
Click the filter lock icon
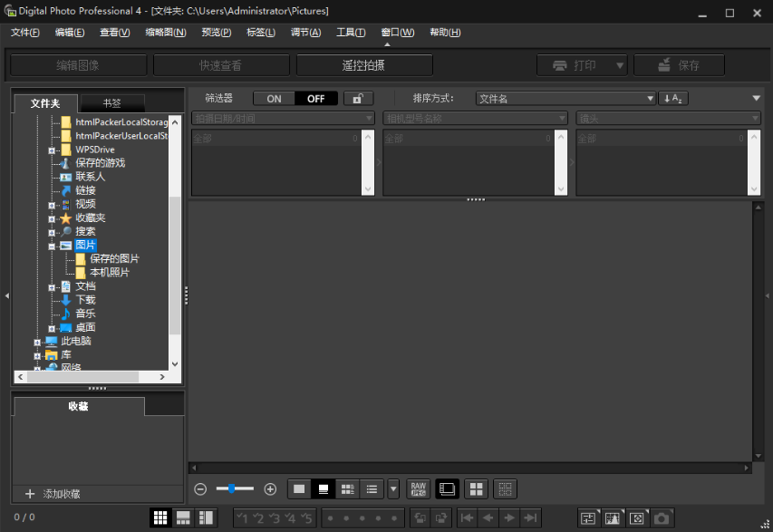(358, 99)
